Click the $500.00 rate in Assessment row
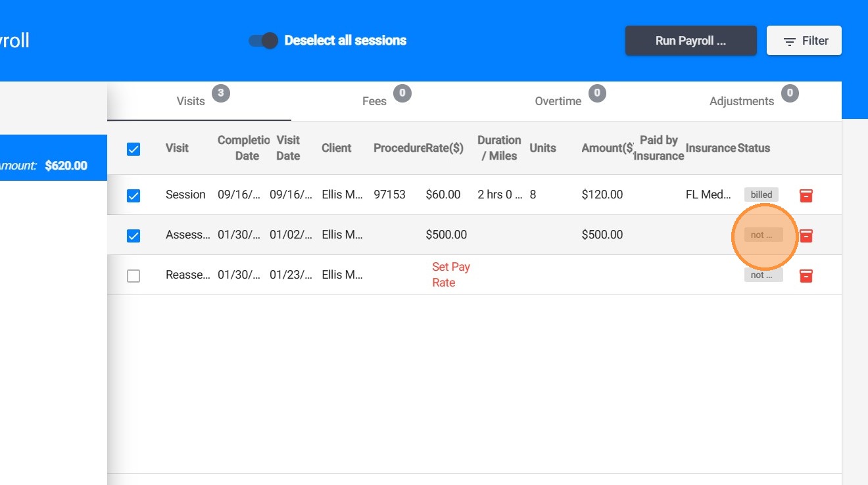Screen dimensions: 868x485 pyautogui.click(x=446, y=235)
